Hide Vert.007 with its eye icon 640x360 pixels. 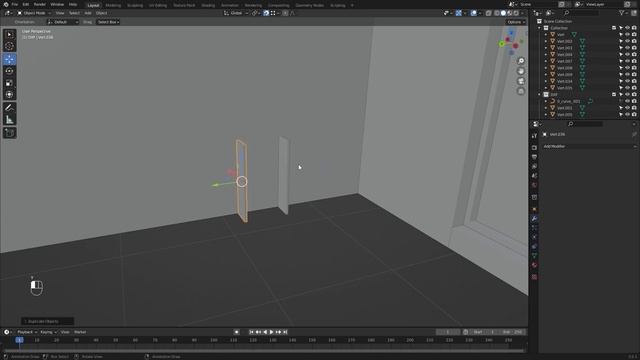coord(627,61)
